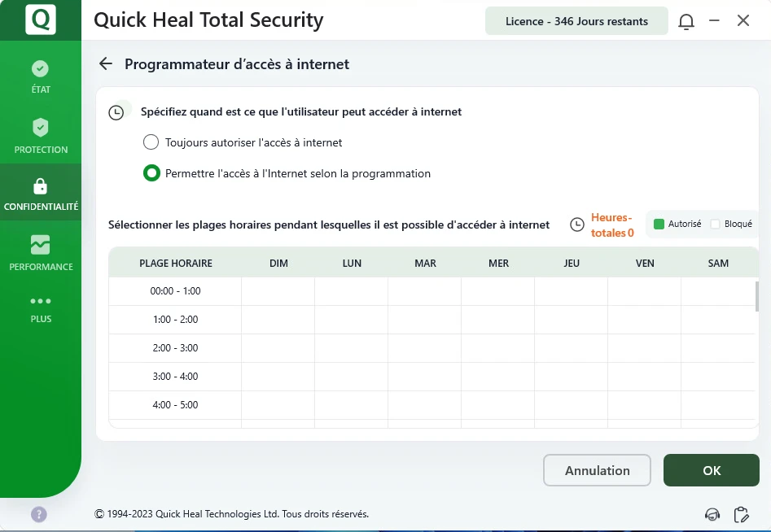Image resolution: width=771 pixels, height=532 pixels.
Task: Click the help question mark icon
Action: click(39, 514)
